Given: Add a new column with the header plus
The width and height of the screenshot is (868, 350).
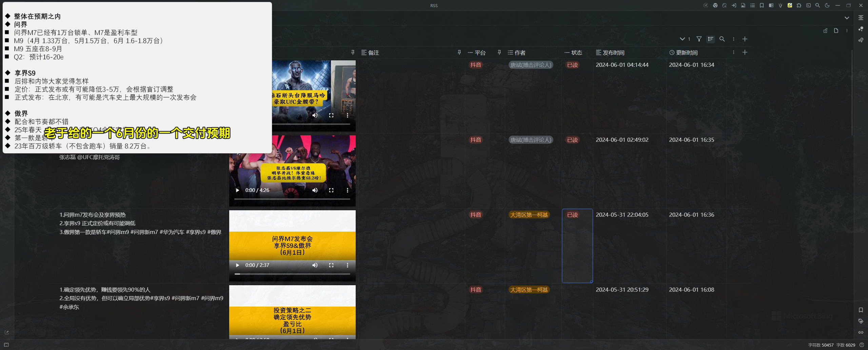Looking at the screenshot, I should coord(745,52).
